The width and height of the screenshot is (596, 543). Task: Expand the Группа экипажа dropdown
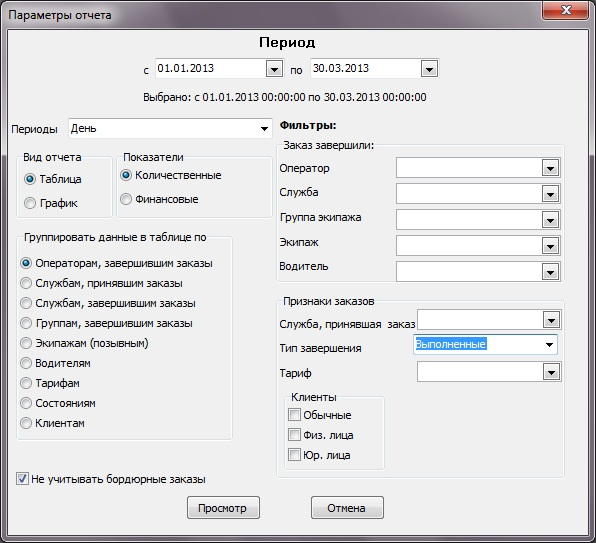pos(550,220)
